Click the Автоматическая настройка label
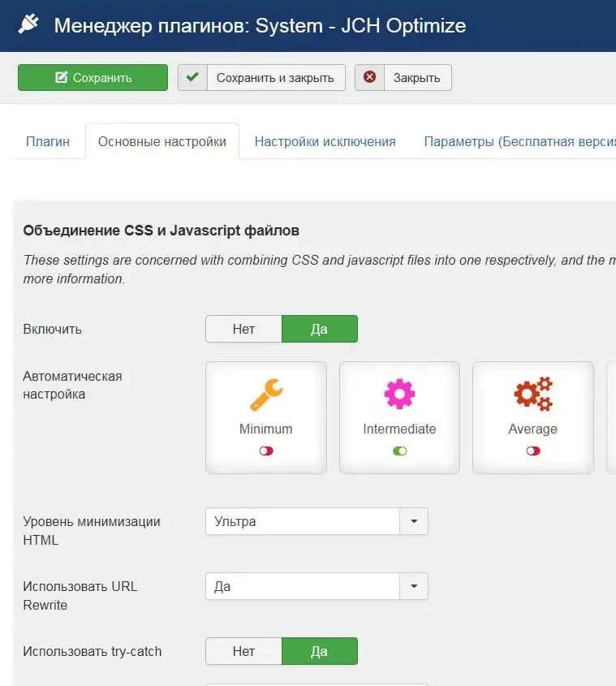This screenshot has width=616, height=686. [72, 385]
